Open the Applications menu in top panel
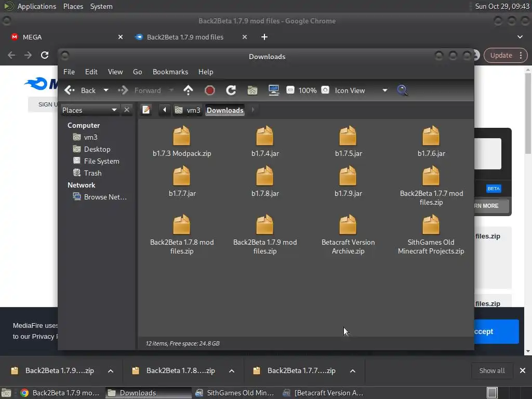The height and width of the screenshot is (399, 532). tap(36, 6)
